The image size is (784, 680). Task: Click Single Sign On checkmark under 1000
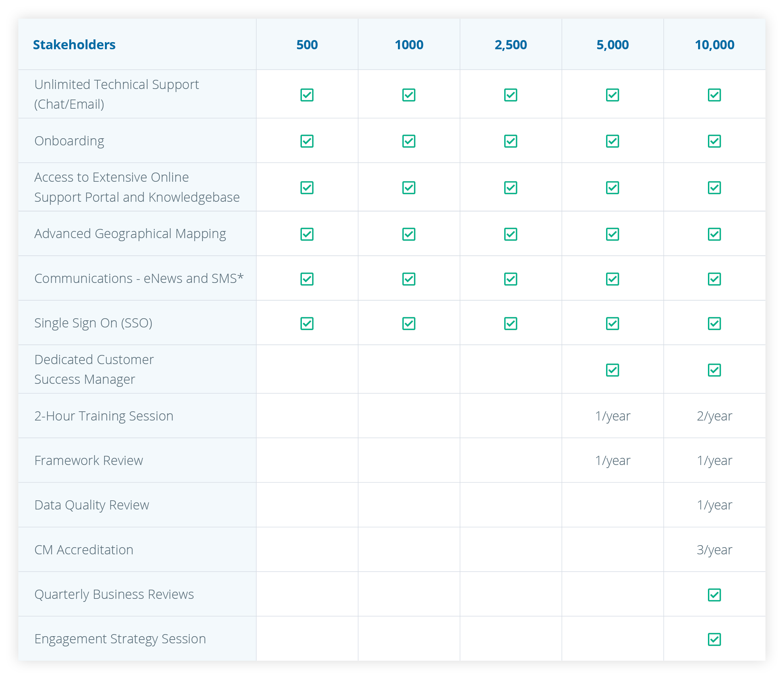point(408,323)
